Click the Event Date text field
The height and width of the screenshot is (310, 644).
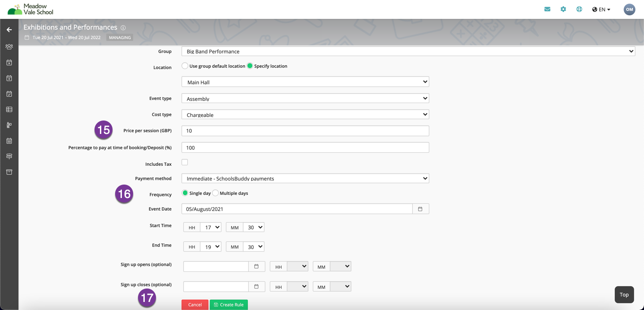click(x=297, y=209)
